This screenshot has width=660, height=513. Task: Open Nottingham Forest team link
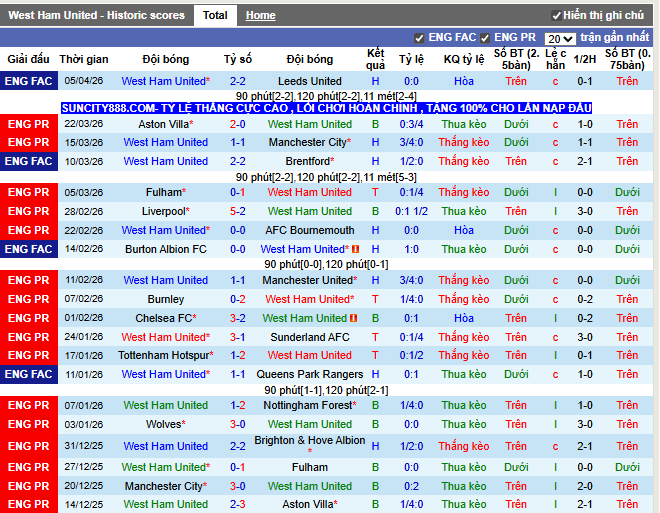(x=310, y=405)
